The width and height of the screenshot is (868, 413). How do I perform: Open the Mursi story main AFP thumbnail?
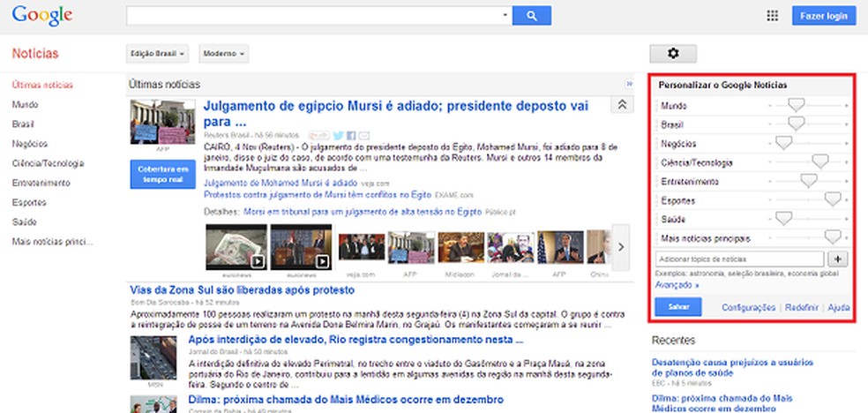click(162, 122)
